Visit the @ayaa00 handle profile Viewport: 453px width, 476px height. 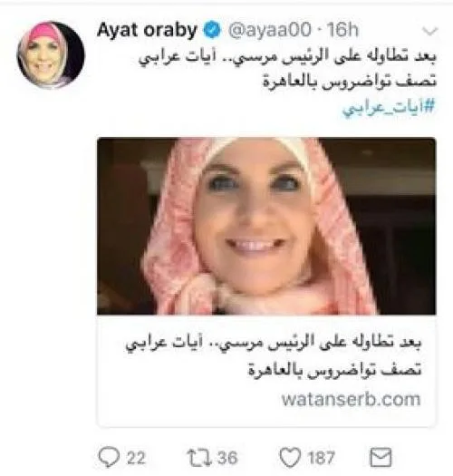pyautogui.click(x=270, y=30)
